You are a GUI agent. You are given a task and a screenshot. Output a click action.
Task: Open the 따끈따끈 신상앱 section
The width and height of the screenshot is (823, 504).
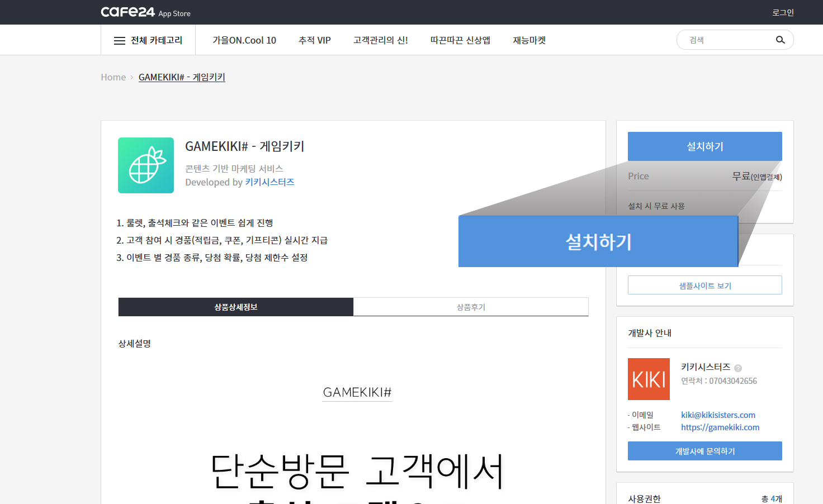(x=460, y=40)
